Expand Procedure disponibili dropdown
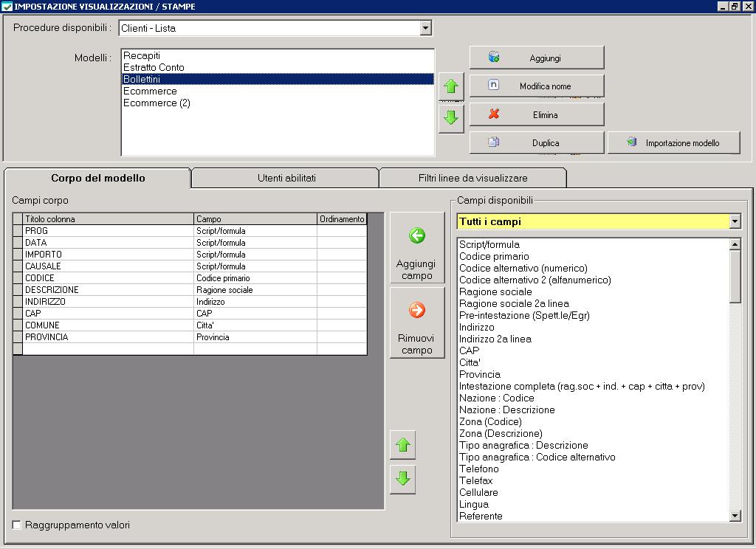The image size is (756, 549). point(425,29)
